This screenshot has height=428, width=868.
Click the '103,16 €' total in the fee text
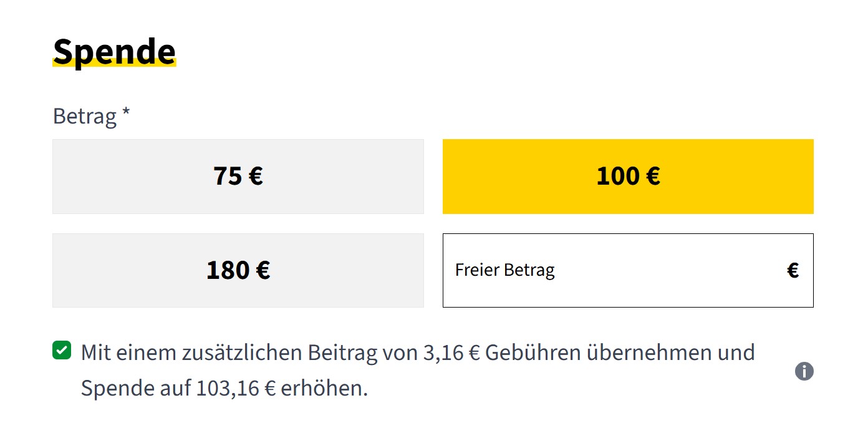236,389
